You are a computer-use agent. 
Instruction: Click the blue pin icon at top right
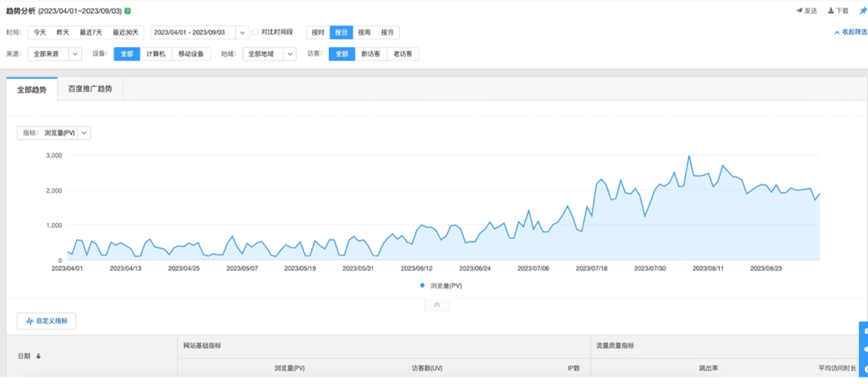[x=863, y=11]
